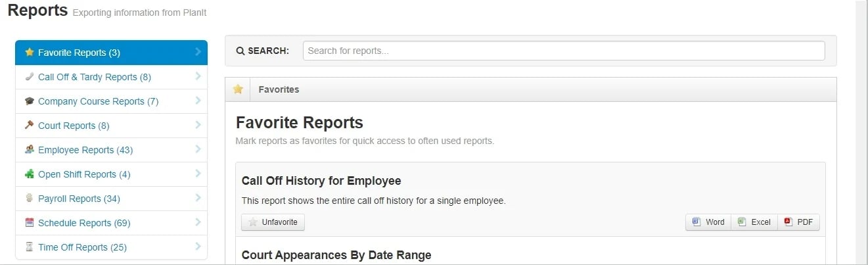Click the grey star on Unfavorite button
The image size is (868, 265).
pyautogui.click(x=253, y=222)
